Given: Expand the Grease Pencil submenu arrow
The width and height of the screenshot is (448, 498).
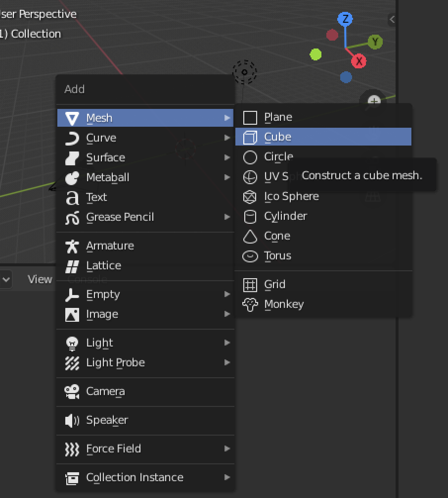Looking at the screenshot, I should pos(227,217).
